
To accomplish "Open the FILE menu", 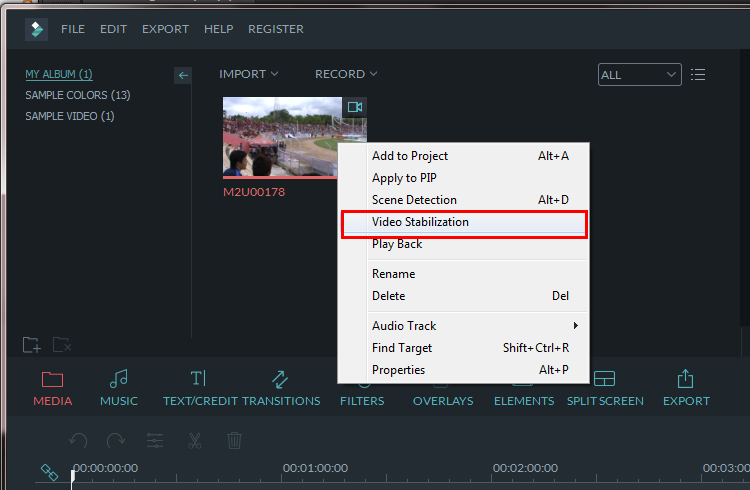I will (x=73, y=29).
